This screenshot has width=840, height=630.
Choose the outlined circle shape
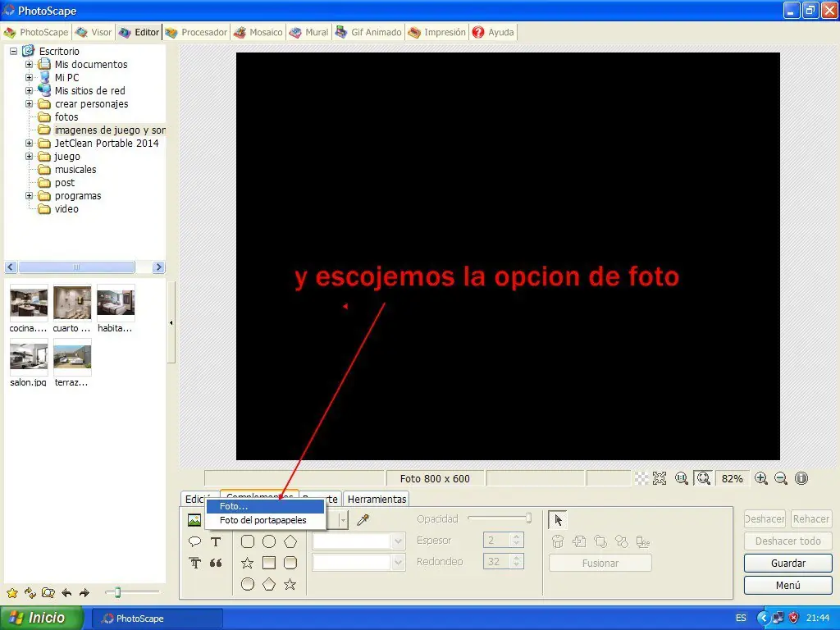coord(269,541)
